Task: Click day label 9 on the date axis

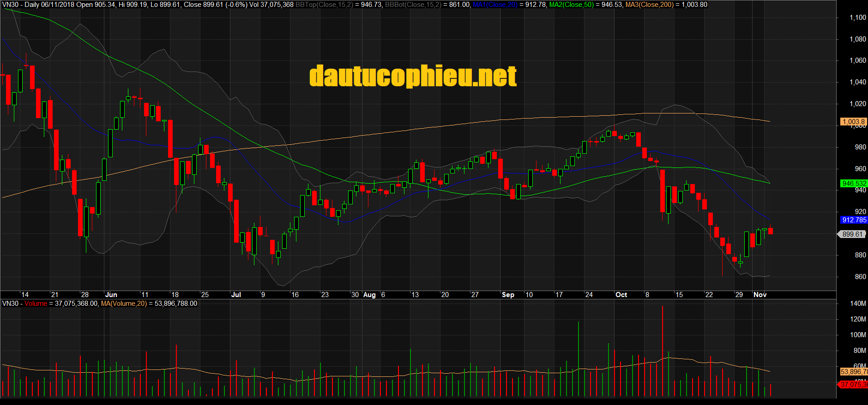Action: (263, 295)
